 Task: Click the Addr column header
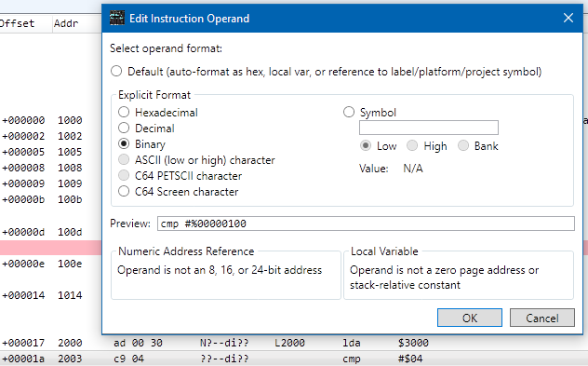click(x=77, y=23)
